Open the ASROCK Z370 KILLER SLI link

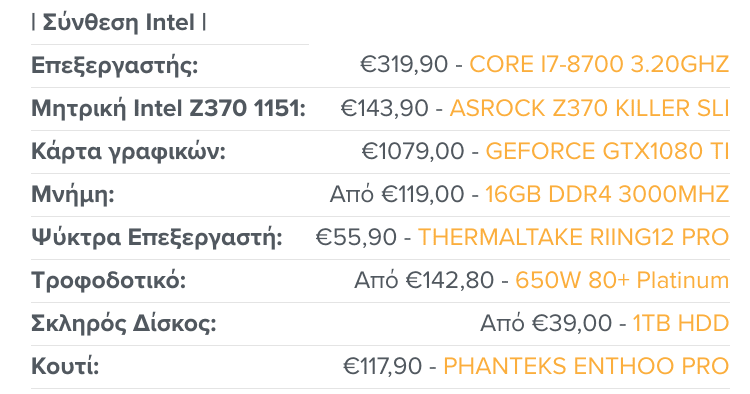(x=589, y=108)
